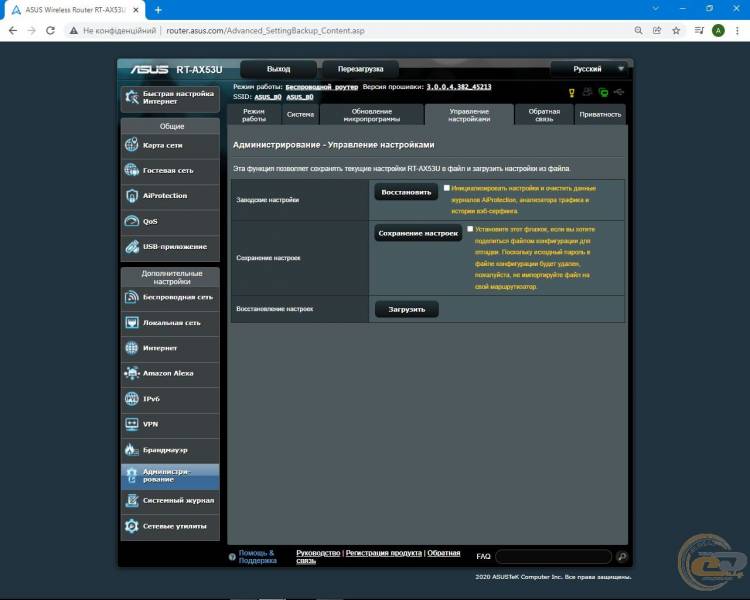Viewport: 750px width, 600px height.
Task: Tick share config file checkbox
Action: [x=470, y=229]
